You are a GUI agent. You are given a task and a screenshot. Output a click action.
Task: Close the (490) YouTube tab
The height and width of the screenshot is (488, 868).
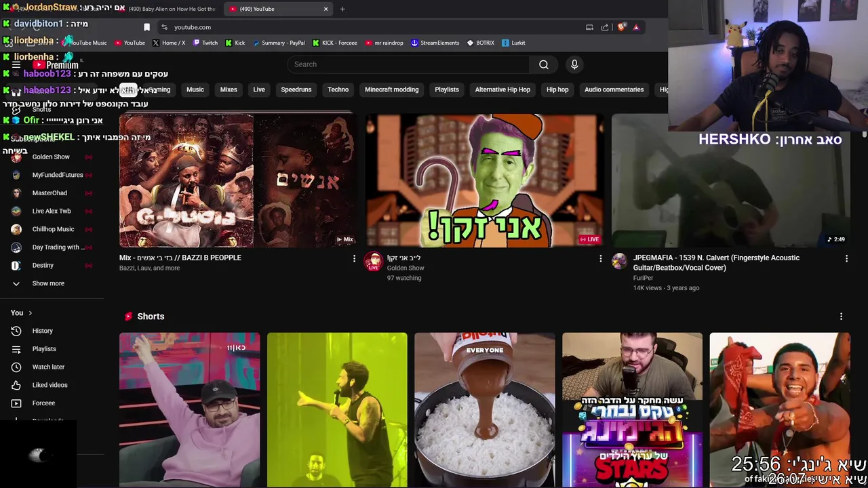[325, 9]
